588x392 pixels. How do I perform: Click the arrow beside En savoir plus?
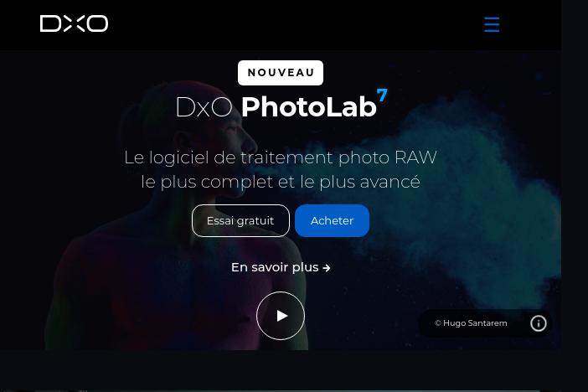[x=327, y=268]
